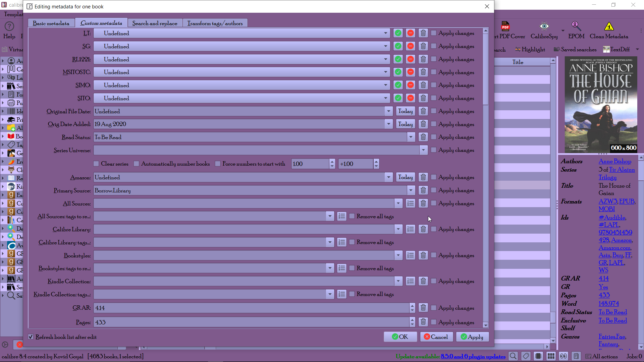Click red minus icon in SG row

410,46
